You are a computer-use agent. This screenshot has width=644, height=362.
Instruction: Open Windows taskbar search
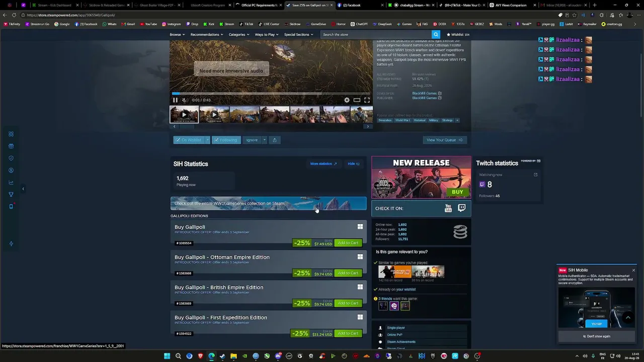[178, 356]
